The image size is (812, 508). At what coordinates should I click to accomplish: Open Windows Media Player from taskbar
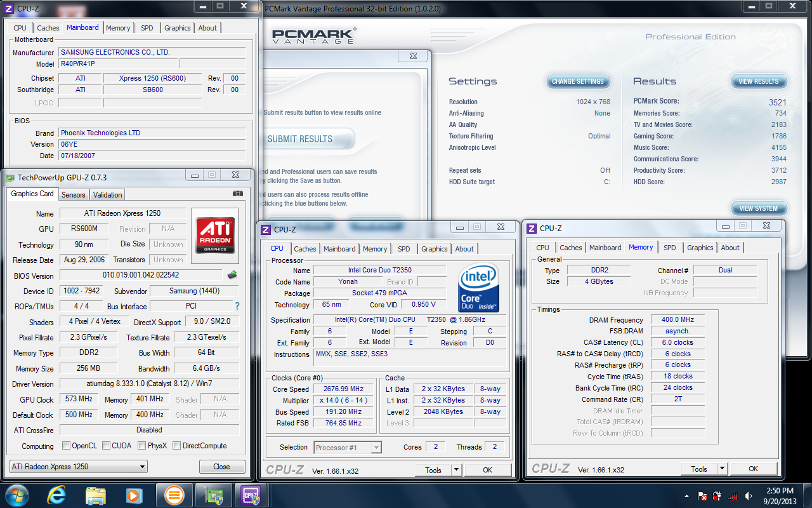click(134, 495)
